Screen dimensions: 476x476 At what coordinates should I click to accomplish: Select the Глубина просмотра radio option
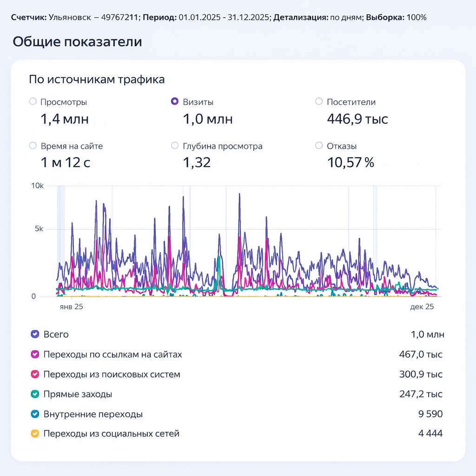click(x=175, y=146)
